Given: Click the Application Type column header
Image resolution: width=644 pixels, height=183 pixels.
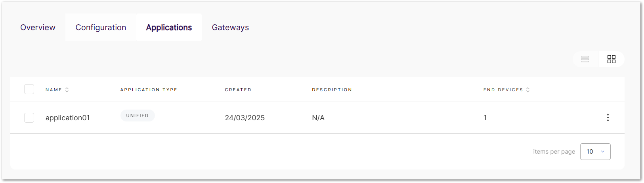Looking at the screenshot, I should [x=149, y=90].
